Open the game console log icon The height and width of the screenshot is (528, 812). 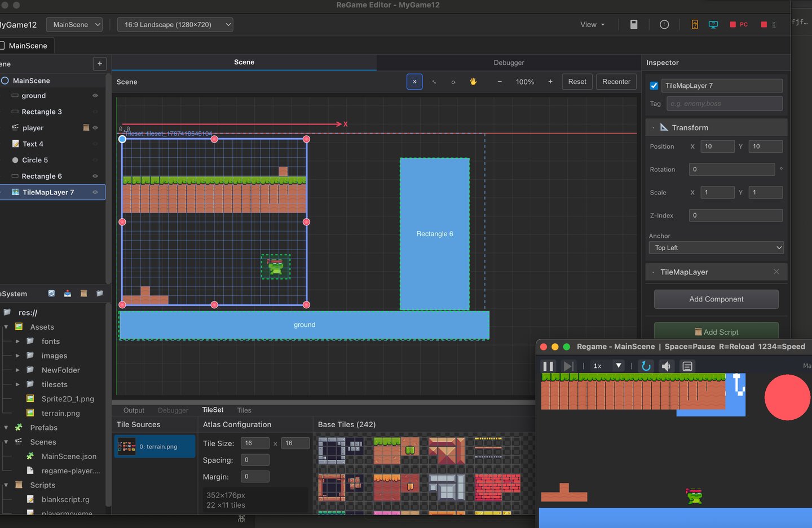pyautogui.click(x=687, y=366)
